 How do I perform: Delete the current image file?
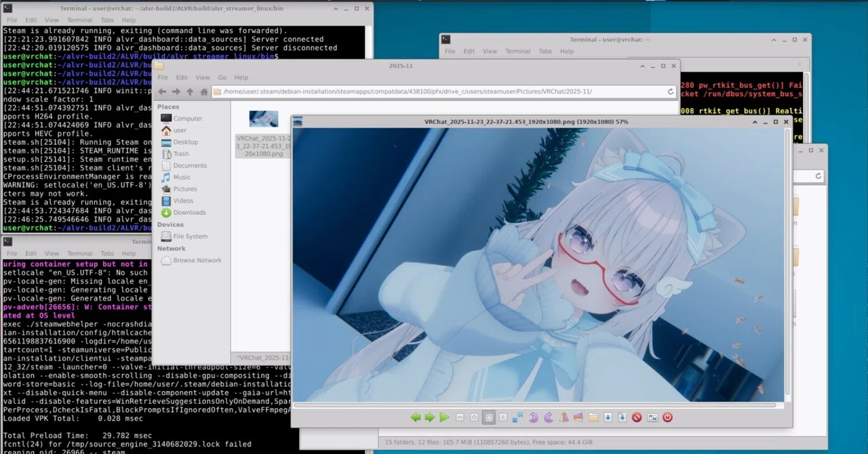(637, 417)
